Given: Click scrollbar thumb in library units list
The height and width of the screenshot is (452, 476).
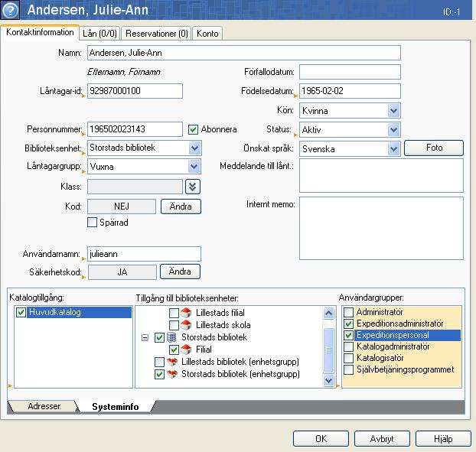Looking at the screenshot, I should [329, 350].
